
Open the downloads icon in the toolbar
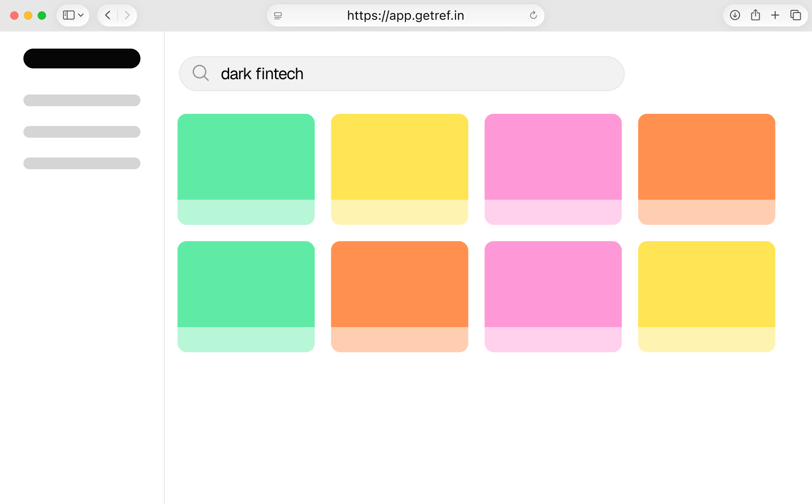point(735,15)
